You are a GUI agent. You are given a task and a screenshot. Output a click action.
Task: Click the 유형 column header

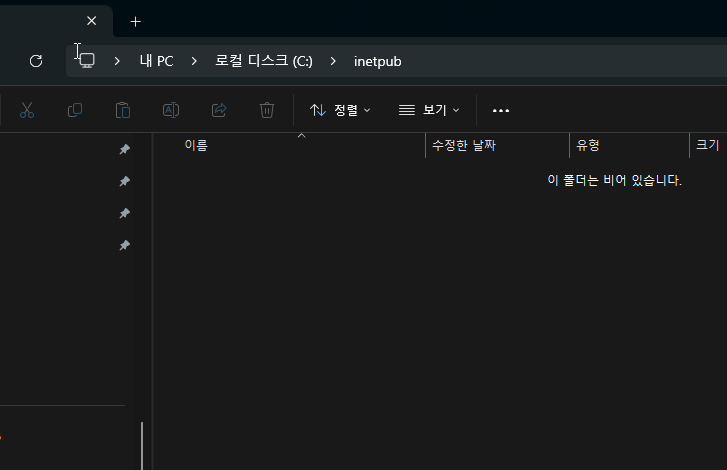point(588,146)
